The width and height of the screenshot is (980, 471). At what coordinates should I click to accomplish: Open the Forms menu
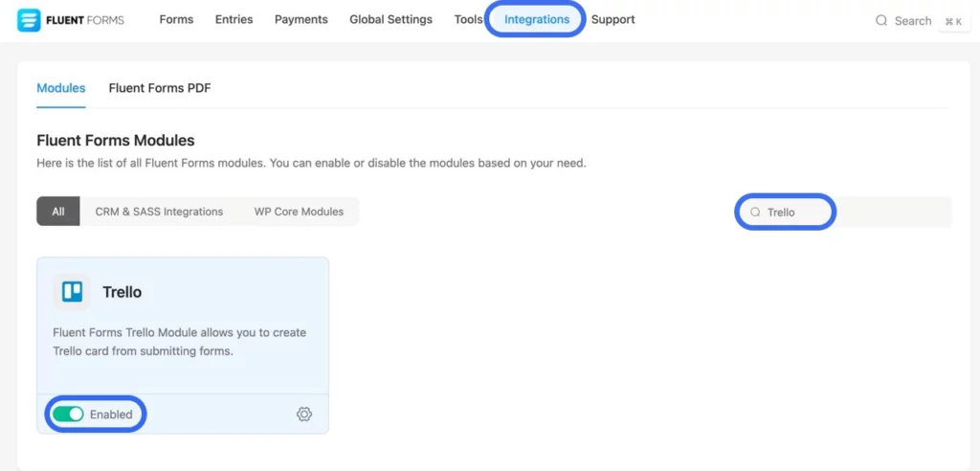point(176,19)
